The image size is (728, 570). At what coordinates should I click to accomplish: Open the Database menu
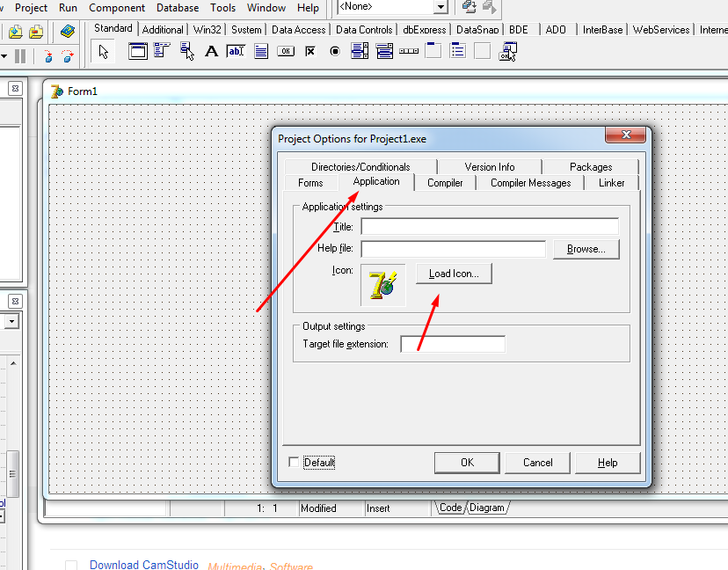(x=178, y=8)
